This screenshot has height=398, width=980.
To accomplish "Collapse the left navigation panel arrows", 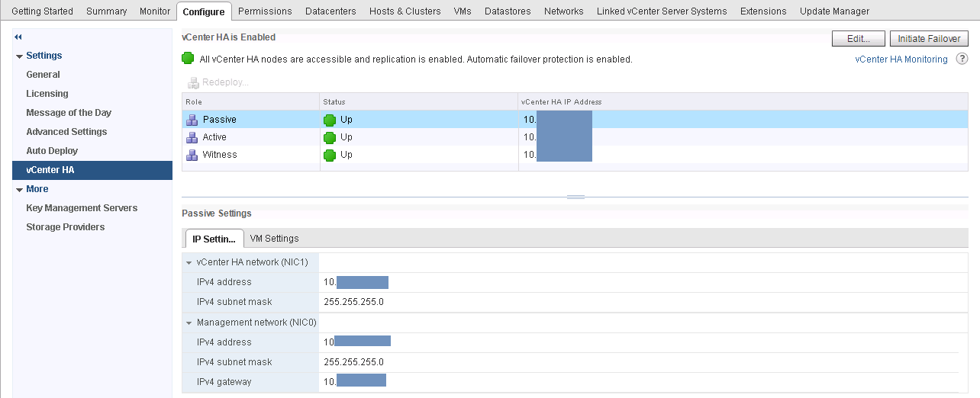I will point(18,37).
